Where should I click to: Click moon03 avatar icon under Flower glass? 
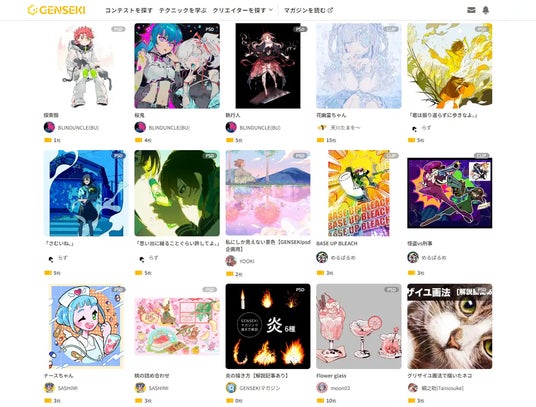tap(322, 388)
